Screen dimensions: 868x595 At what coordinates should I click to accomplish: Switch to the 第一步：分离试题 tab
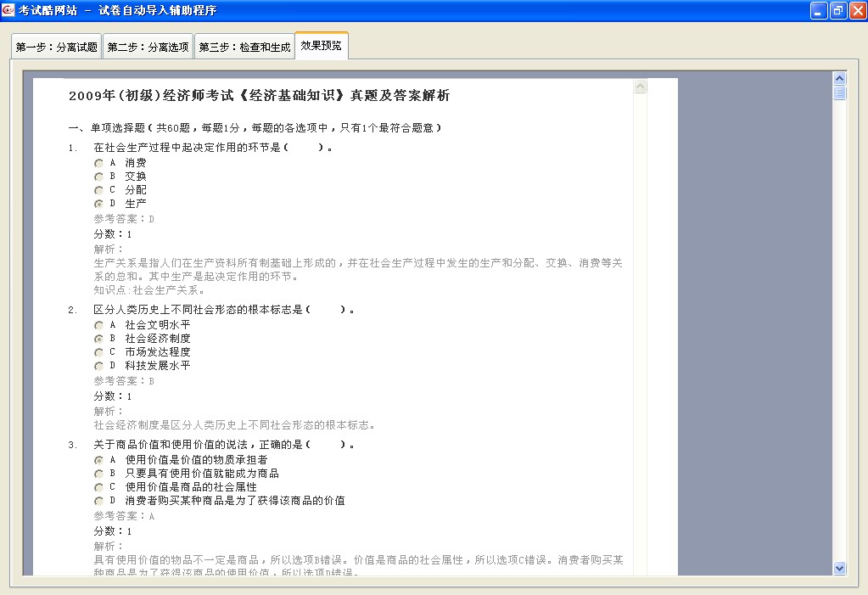[x=57, y=48]
